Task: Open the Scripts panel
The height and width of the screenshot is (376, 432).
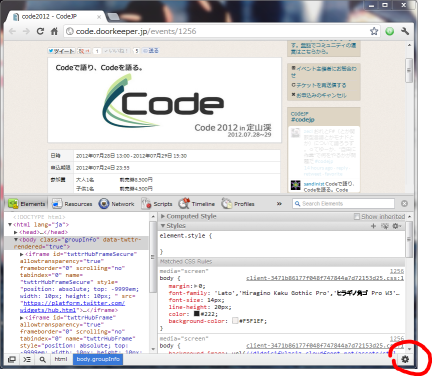Action: pyautogui.click(x=157, y=204)
